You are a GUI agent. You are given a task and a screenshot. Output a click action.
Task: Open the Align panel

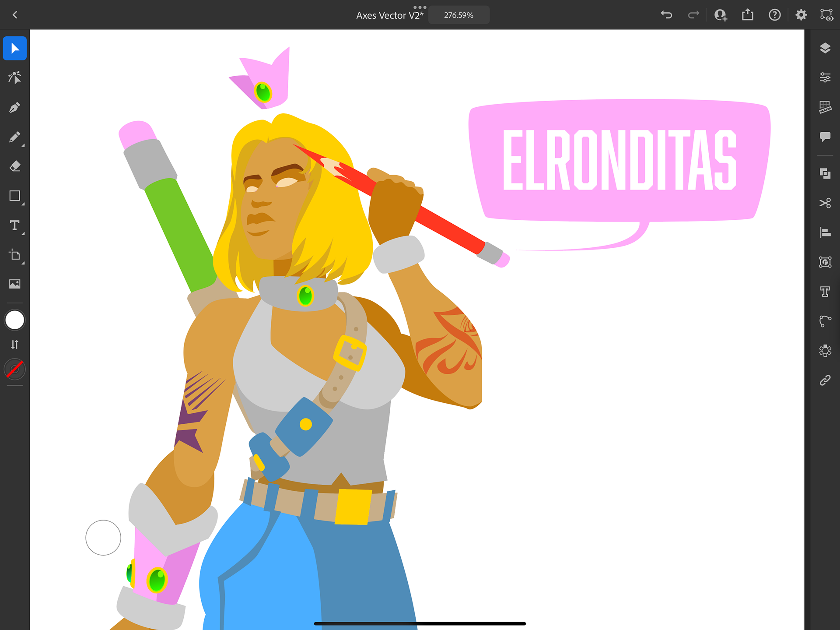[825, 232]
